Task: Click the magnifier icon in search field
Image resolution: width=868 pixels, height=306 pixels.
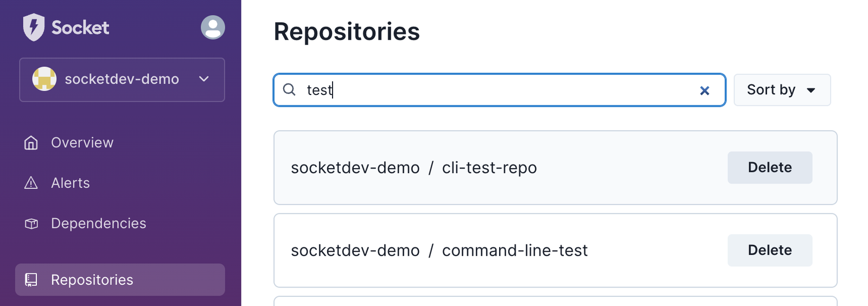Action: 290,90
